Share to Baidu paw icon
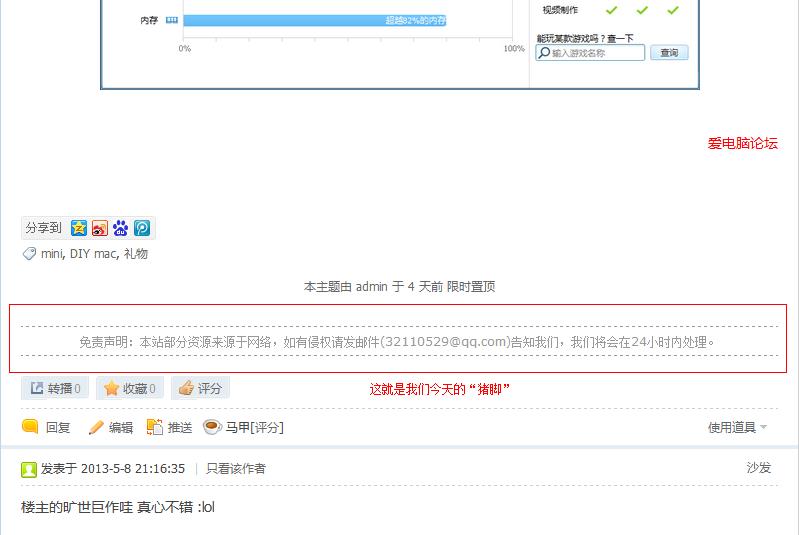 120,228
